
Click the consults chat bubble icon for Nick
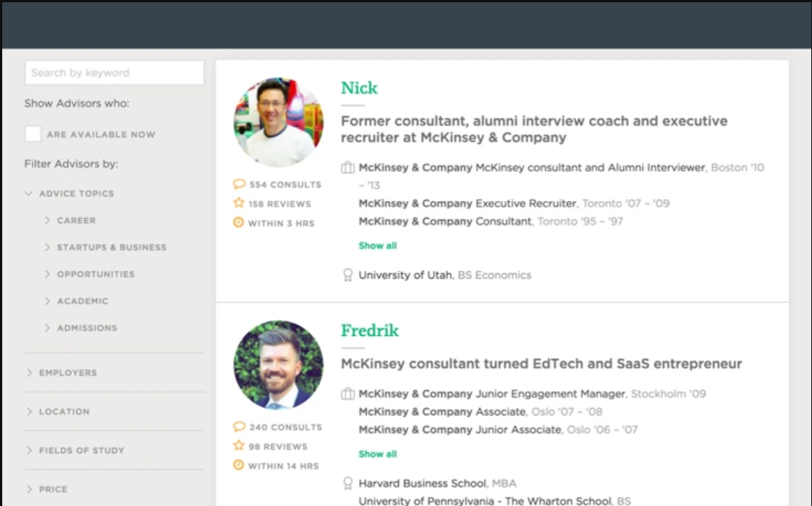click(x=239, y=184)
